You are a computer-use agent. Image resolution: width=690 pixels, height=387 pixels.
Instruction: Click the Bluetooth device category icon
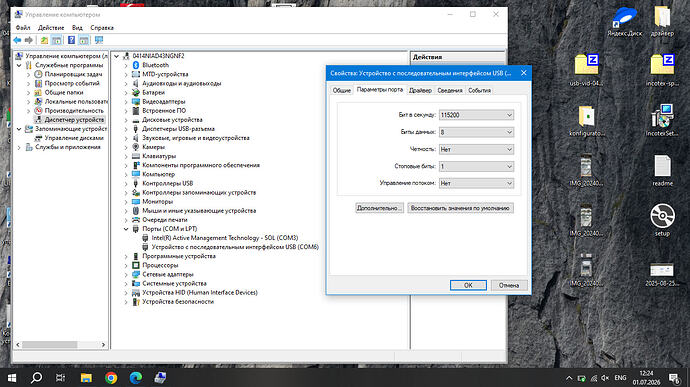click(x=136, y=65)
